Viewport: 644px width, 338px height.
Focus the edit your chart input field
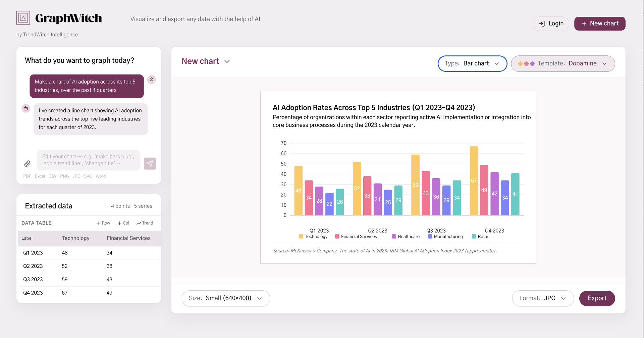coord(89,160)
